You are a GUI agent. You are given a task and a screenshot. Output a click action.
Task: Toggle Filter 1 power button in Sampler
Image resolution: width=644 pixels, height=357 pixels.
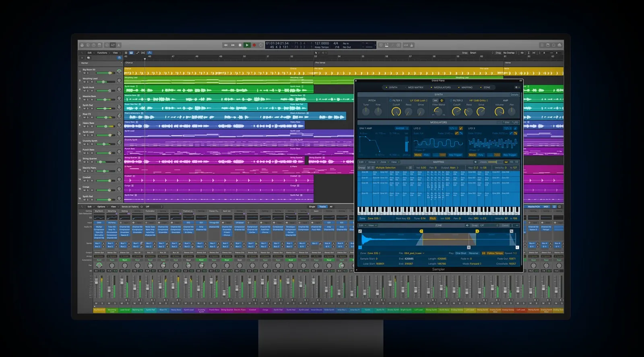pyautogui.click(x=390, y=100)
